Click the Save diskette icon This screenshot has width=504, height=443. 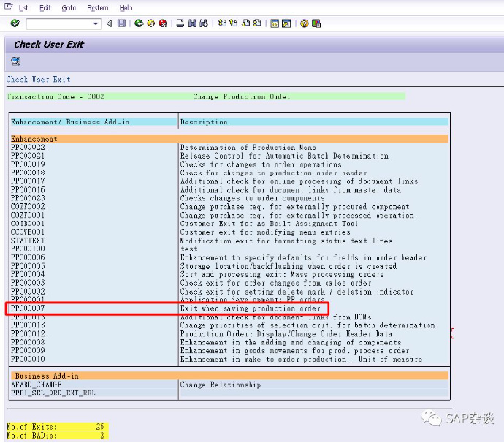click(121, 23)
